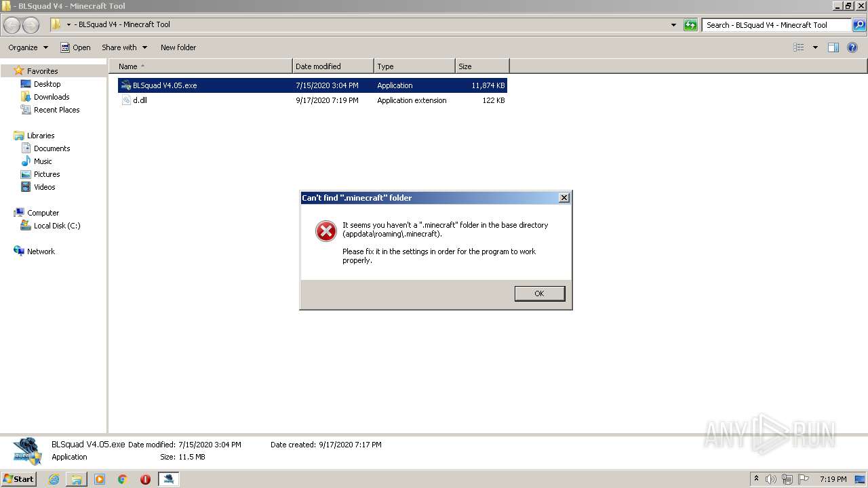Click the 9/17/2020 7:19 PM date cell
Screen dimensions: 868x488
click(x=327, y=100)
